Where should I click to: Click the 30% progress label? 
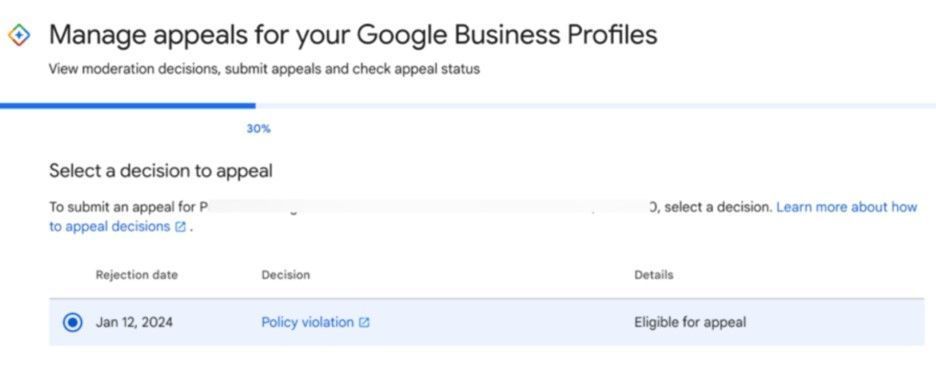click(x=258, y=129)
